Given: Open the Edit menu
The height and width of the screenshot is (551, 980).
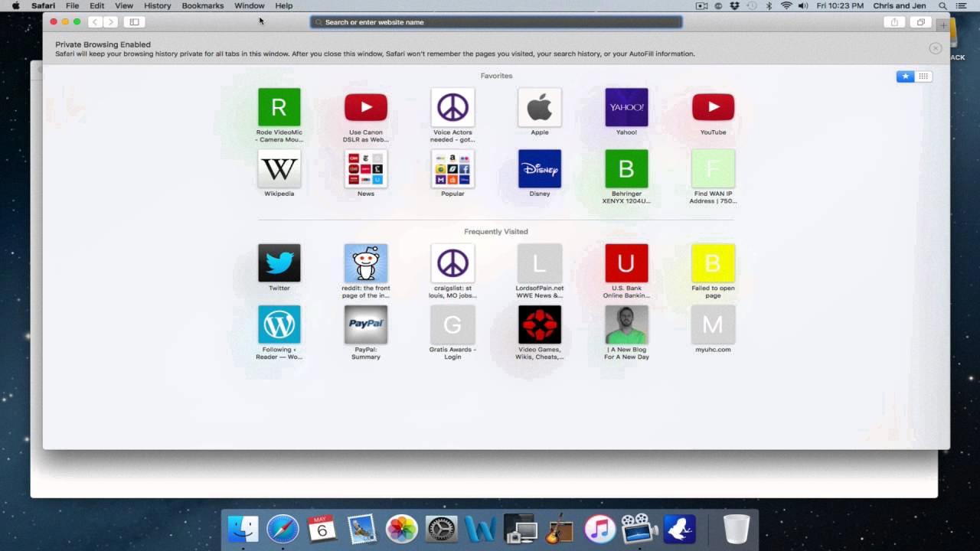Looking at the screenshot, I should pos(96,5).
